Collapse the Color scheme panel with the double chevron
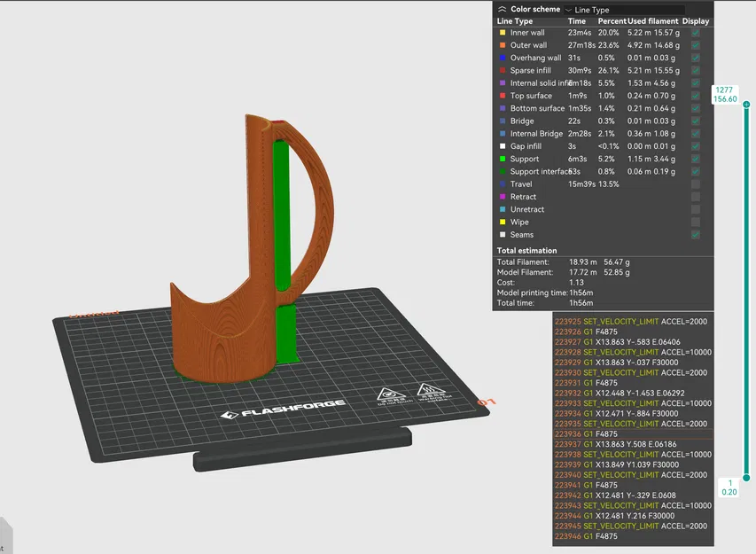The image size is (756, 554). pos(503,9)
